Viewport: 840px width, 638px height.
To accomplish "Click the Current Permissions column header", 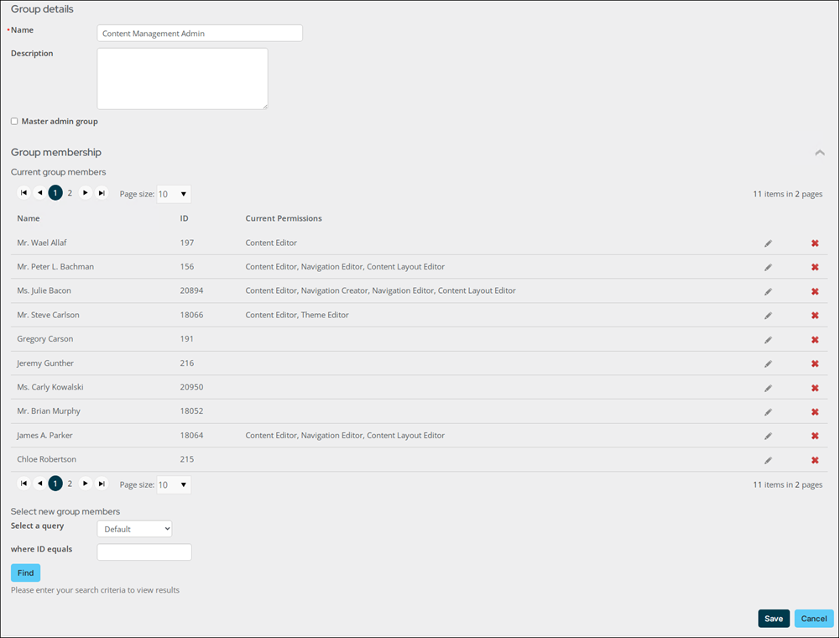I will [x=284, y=218].
